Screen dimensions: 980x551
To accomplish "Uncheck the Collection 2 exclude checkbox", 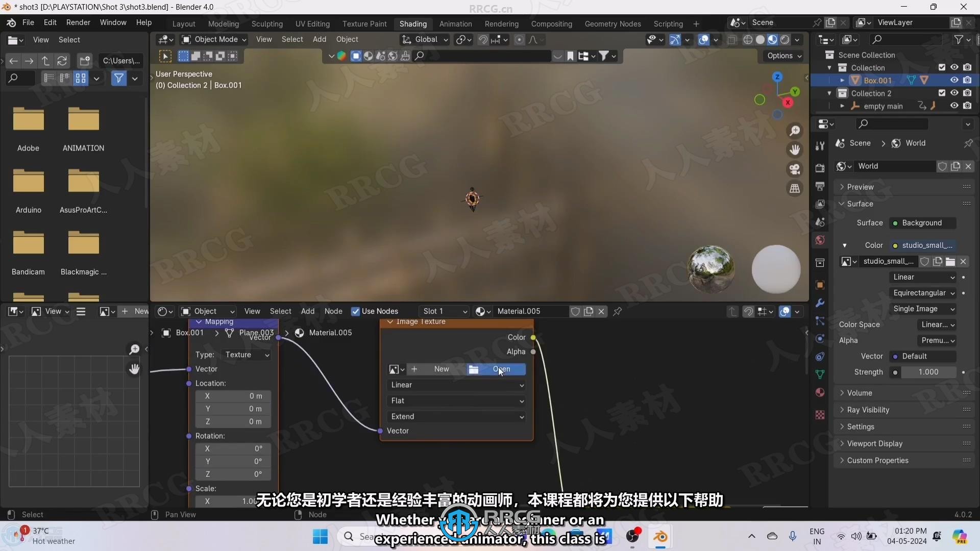I will click(x=942, y=93).
